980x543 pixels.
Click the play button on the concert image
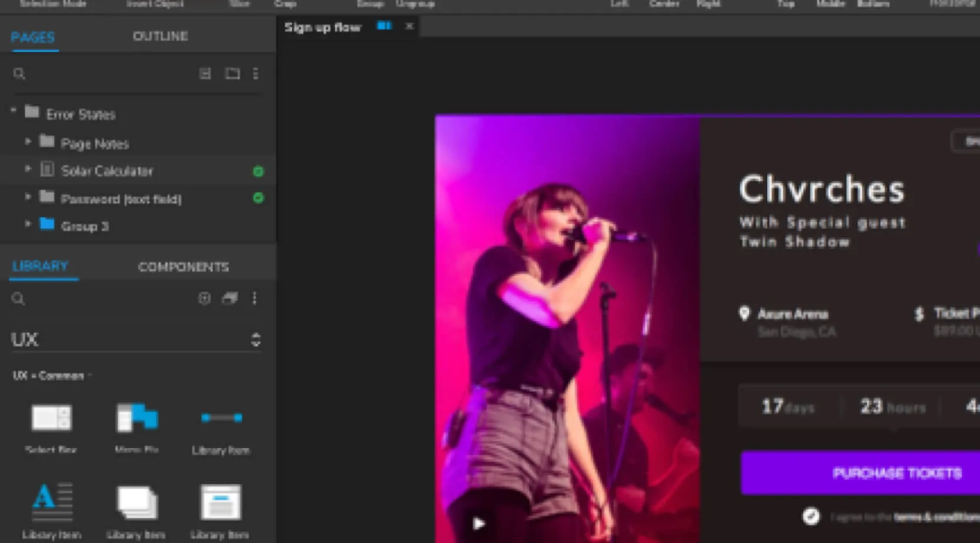coord(479,523)
